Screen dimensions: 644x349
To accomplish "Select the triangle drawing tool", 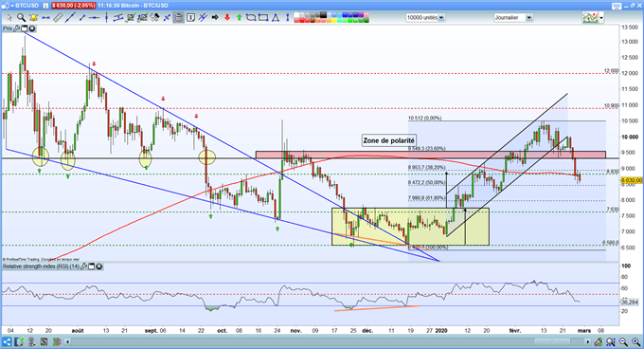I will 276,18.
